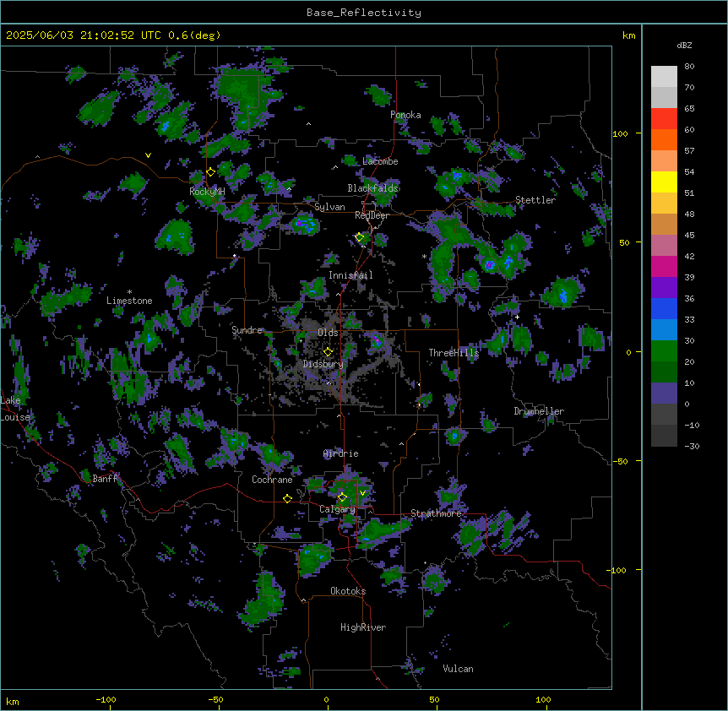Click the dBZ legend heading
The image size is (728, 711).
pyautogui.click(x=684, y=45)
